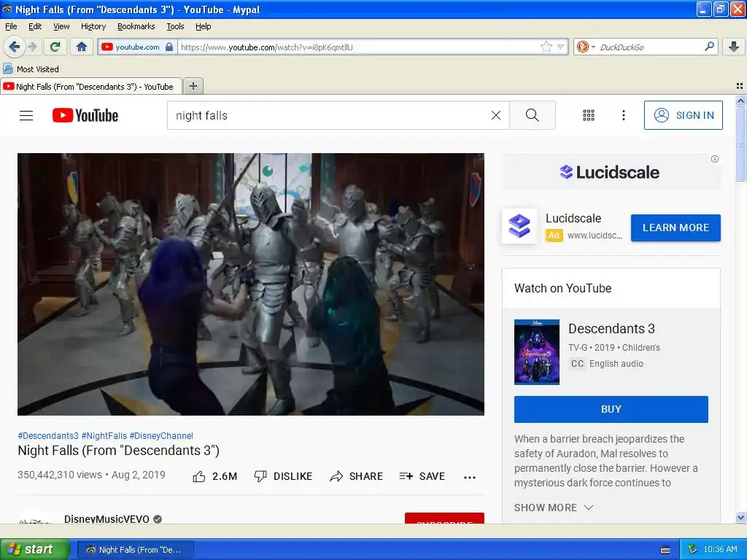
Task: Click the Lucidscale ad logo thumbnail
Action: tap(519, 226)
